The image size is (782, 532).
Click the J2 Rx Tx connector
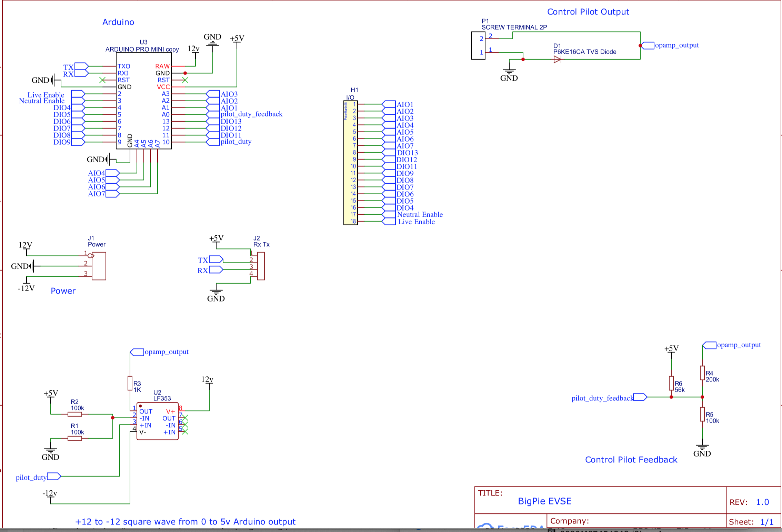tap(261, 266)
